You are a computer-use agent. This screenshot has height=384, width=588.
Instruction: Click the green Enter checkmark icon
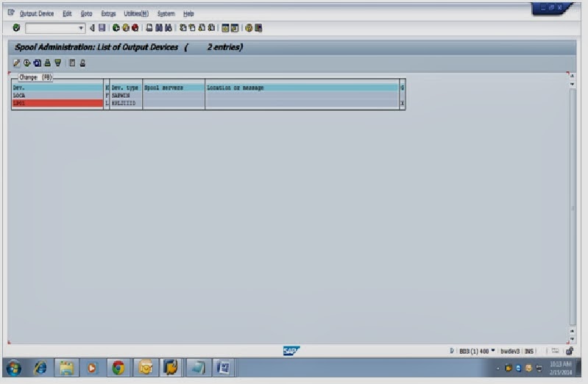[x=16, y=28]
